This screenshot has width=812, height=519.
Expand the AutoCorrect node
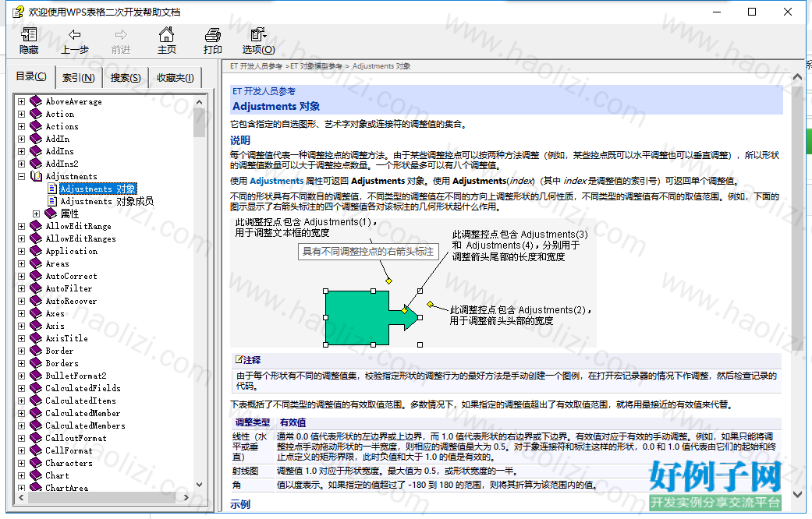tap(21, 276)
